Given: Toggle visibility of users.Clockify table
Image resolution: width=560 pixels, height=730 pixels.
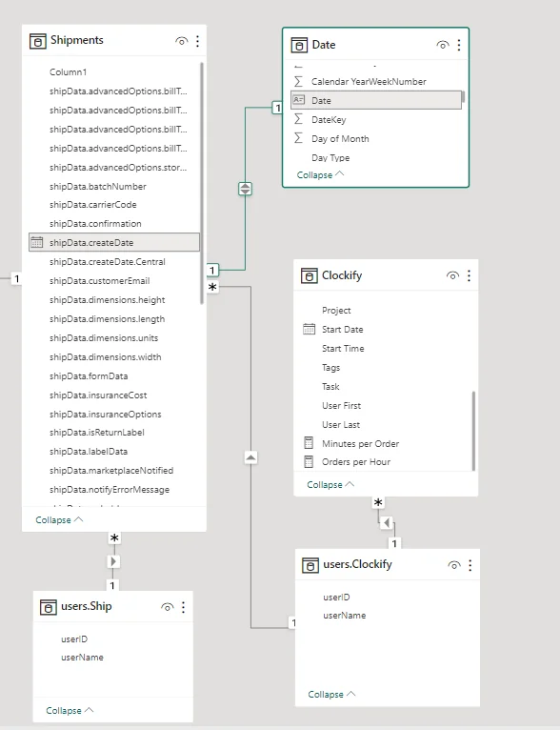Looking at the screenshot, I should [454, 565].
